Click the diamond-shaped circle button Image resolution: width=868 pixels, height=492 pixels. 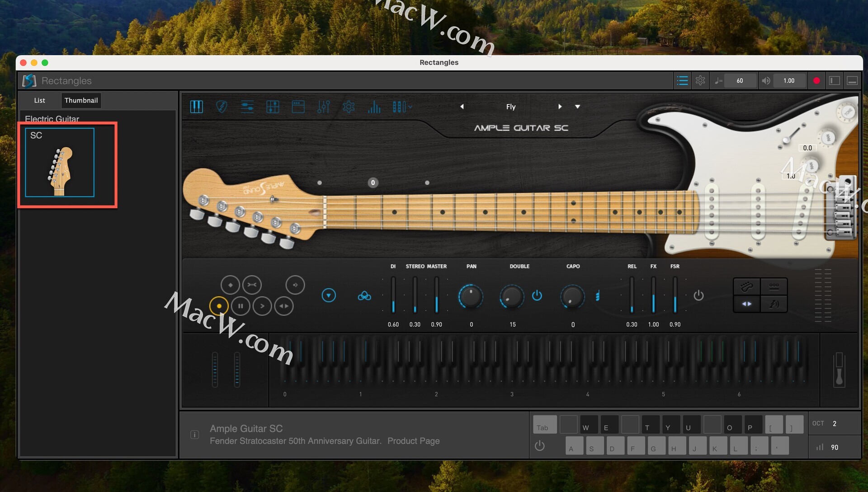pyautogui.click(x=230, y=285)
